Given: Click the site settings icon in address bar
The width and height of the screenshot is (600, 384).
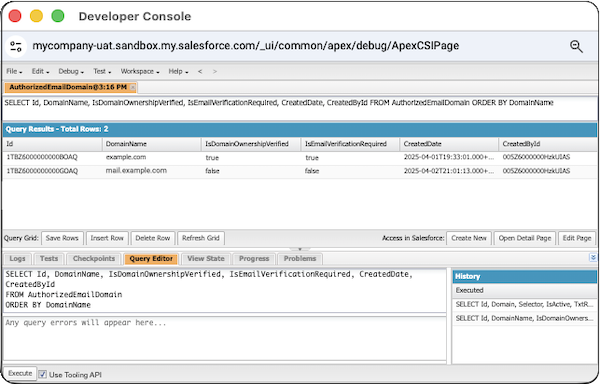Looking at the screenshot, I should [x=16, y=47].
